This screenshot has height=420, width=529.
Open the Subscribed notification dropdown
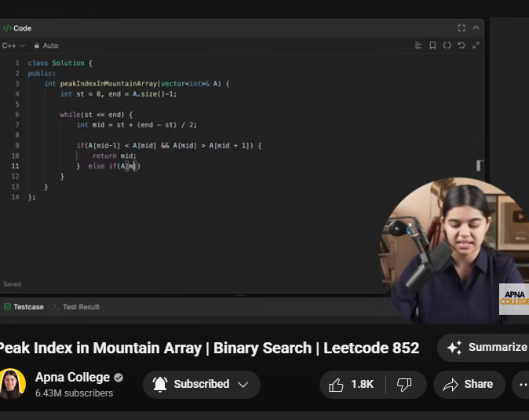[x=202, y=385]
